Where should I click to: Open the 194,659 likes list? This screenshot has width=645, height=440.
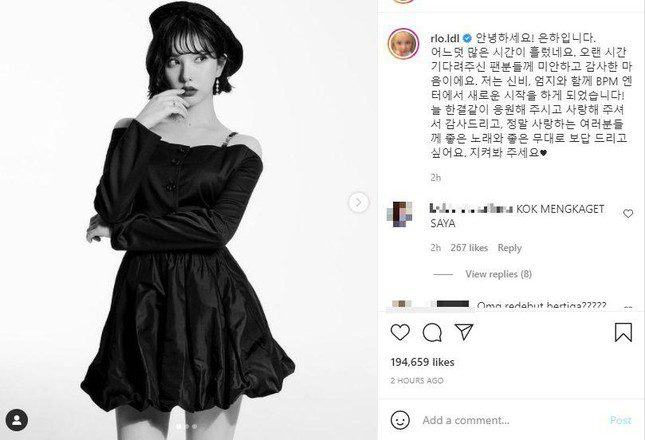(422, 362)
